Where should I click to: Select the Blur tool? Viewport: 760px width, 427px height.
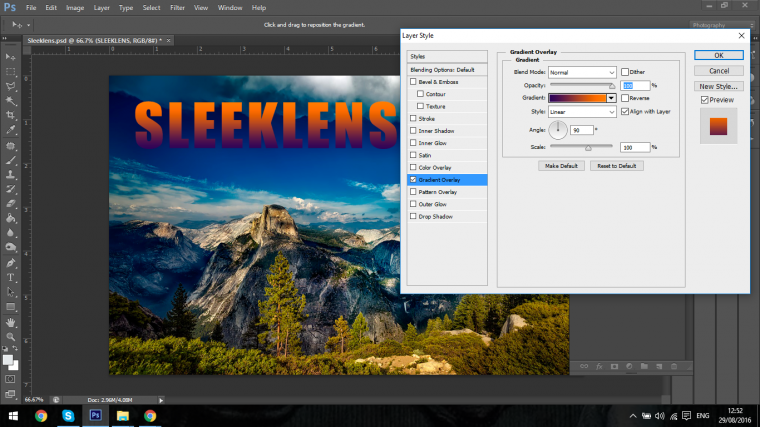(x=10, y=233)
